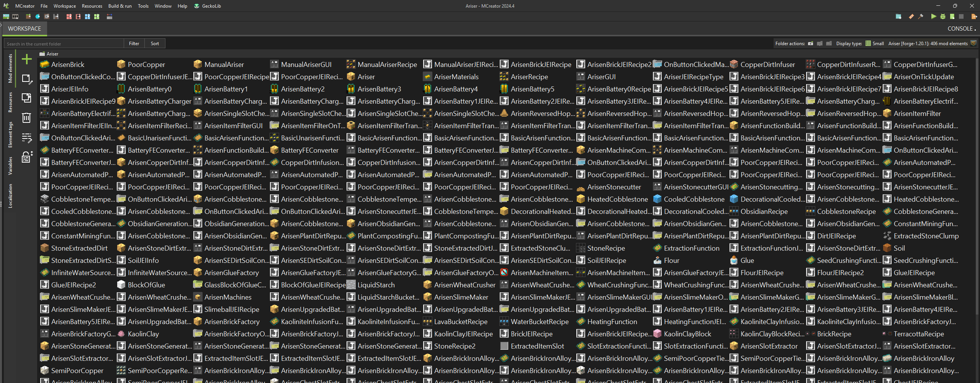Open the Build & run menu
Screen dimensions: 980x383
point(120,6)
